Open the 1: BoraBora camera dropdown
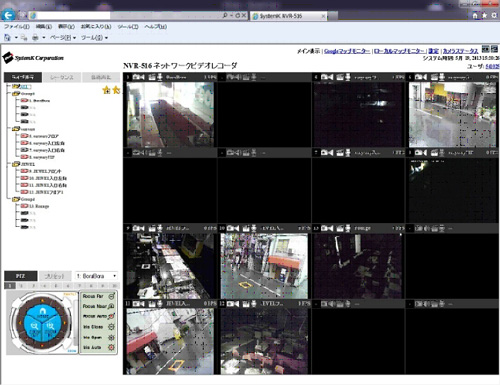The image size is (500, 385). (x=96, y=276)
